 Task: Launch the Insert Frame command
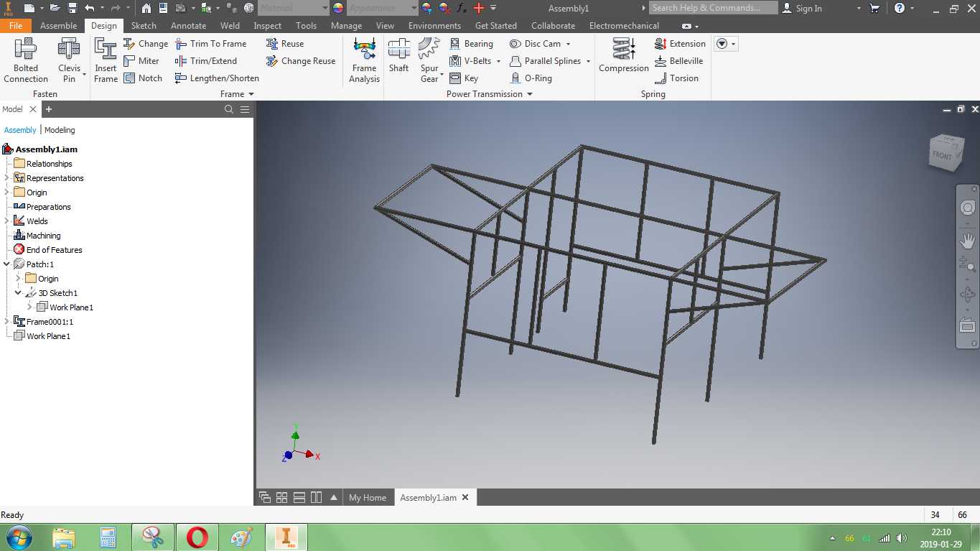[x=106, y=60]
